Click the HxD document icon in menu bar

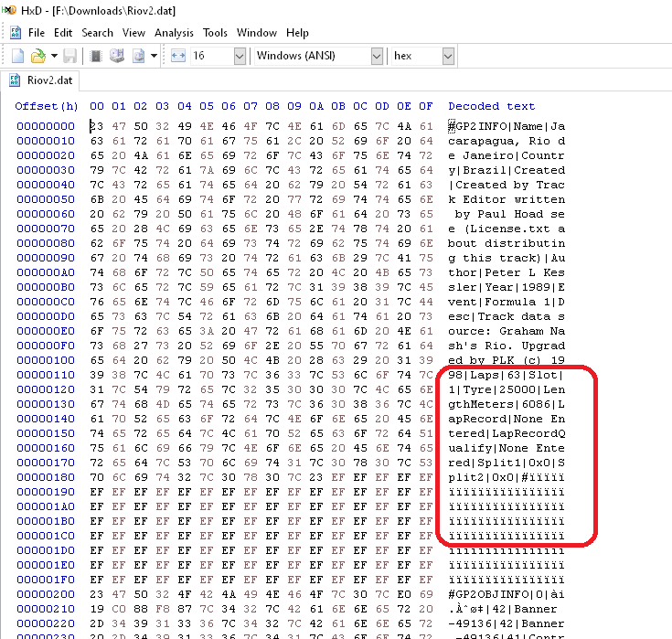[x=16, y=33]
